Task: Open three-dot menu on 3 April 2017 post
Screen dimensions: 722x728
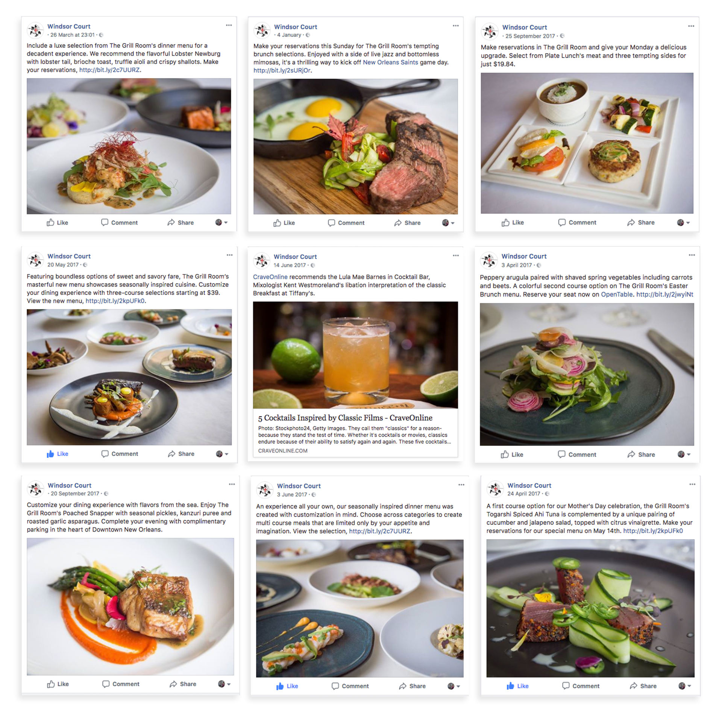Action: [x=692, y=255]
